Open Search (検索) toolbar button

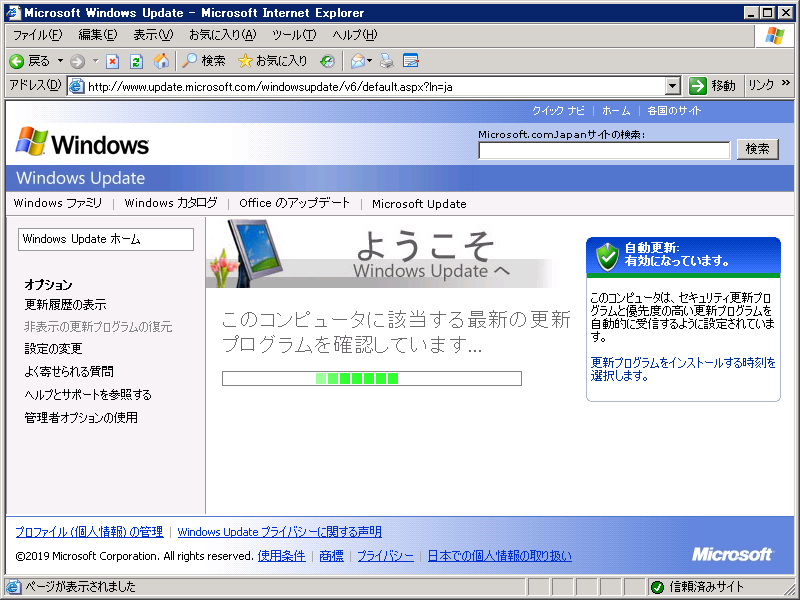pyautogui.click(x=204, y=61)
